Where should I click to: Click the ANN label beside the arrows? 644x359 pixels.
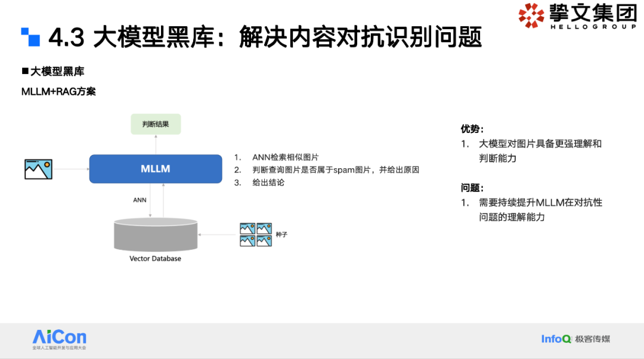[140, 200]
